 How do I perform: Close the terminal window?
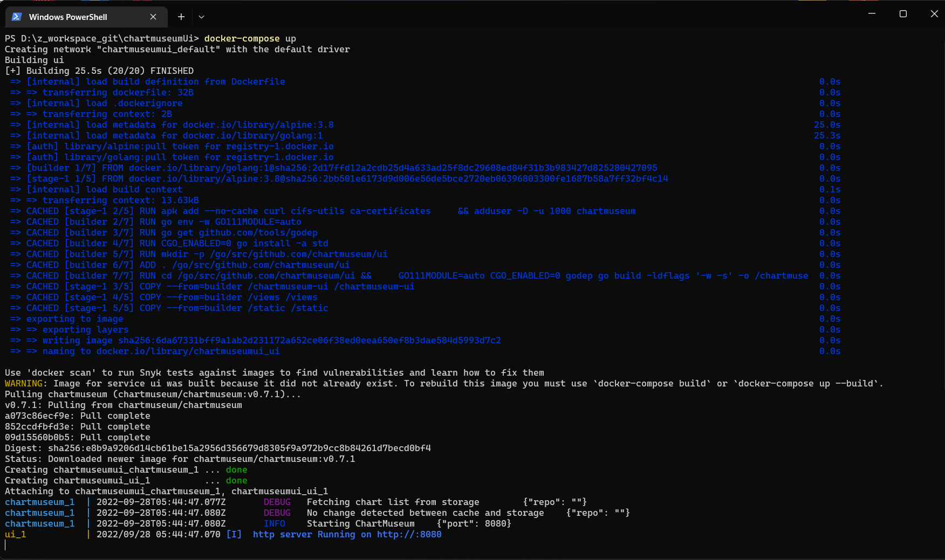pyautogui.click(x=934, y=13)
